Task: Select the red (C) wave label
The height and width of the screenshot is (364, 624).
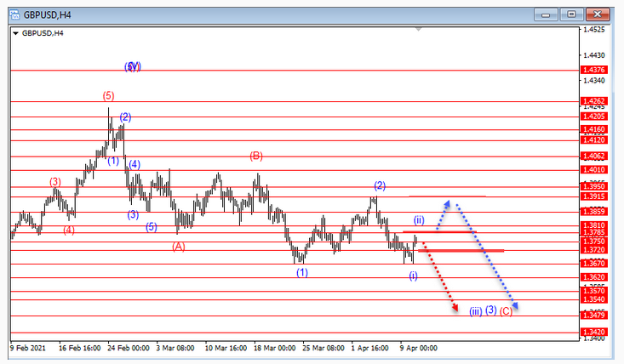Action: click(x=506, y=311)
